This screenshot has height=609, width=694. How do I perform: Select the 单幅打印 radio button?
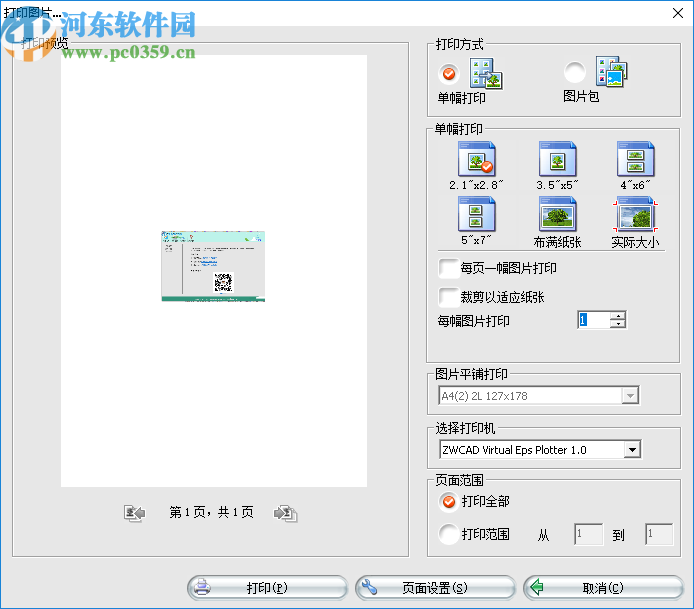tap(449, 73)
